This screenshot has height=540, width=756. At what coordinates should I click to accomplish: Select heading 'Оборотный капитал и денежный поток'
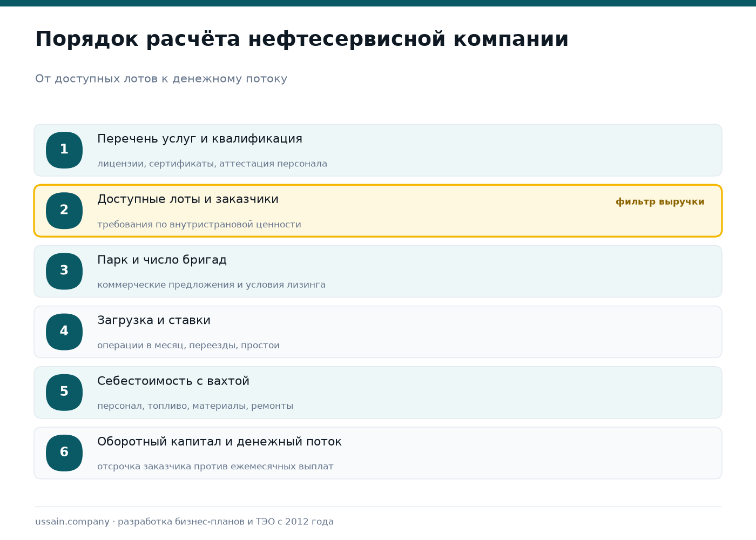point(219,442)
